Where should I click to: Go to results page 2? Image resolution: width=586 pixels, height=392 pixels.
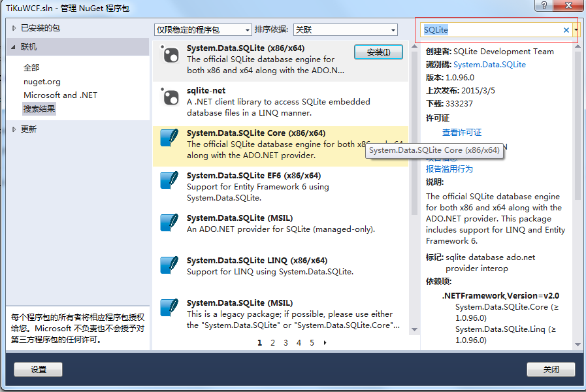pos(273,342)
